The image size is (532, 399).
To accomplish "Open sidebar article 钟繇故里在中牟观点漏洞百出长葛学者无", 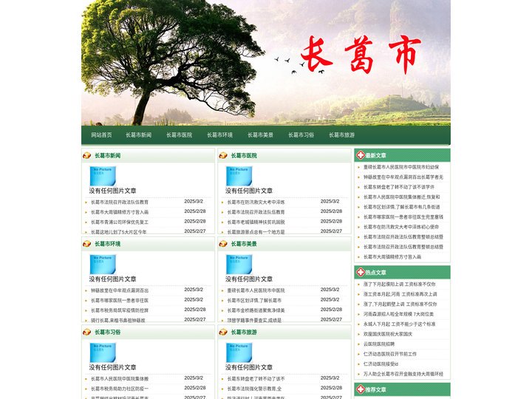I will pyautogui.click(x=403, y=177).
